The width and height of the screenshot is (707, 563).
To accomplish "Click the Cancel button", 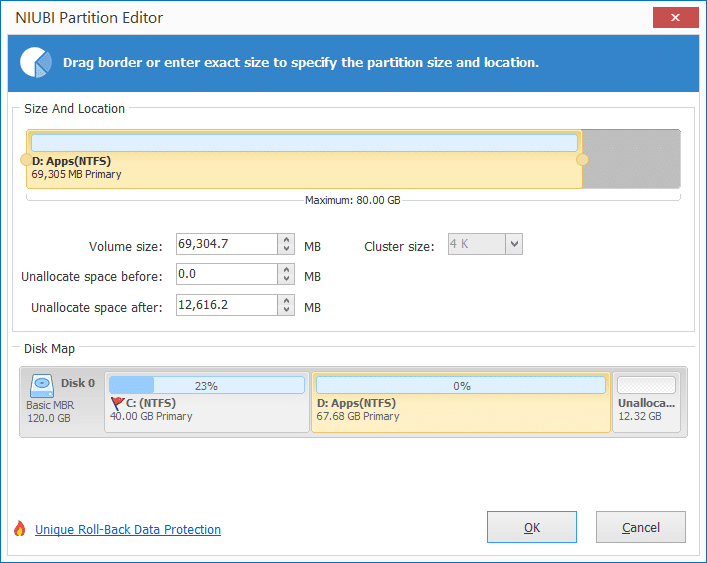I will coord(641,527).
